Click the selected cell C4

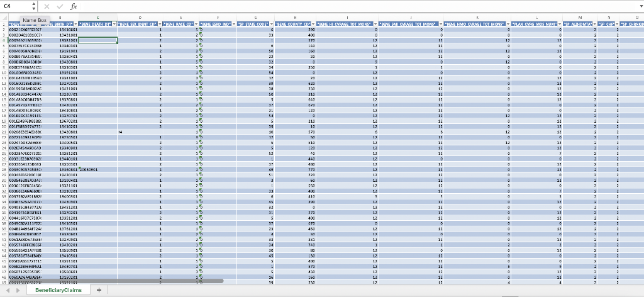pyautogui.click(x=97, y=40)
